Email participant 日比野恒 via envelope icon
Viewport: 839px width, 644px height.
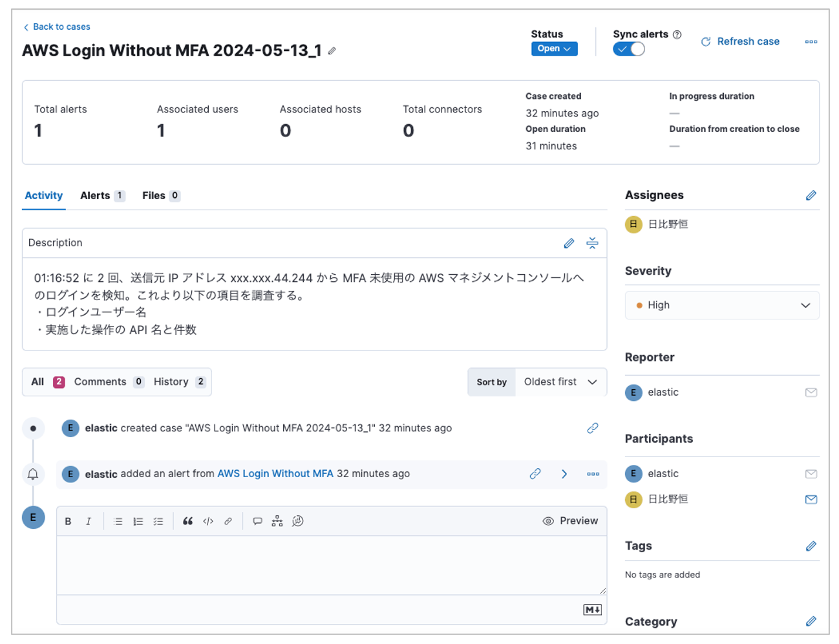point(811,499)
